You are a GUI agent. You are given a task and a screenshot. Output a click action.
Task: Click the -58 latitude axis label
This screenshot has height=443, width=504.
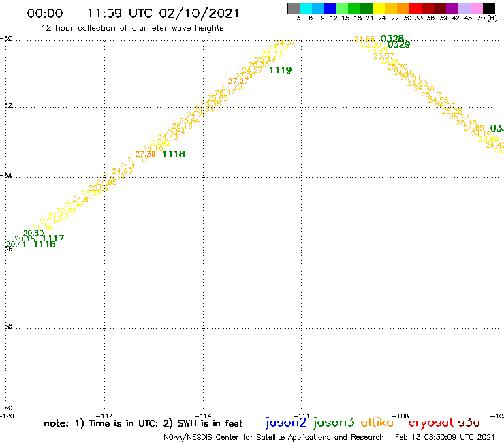click(6, 326)
